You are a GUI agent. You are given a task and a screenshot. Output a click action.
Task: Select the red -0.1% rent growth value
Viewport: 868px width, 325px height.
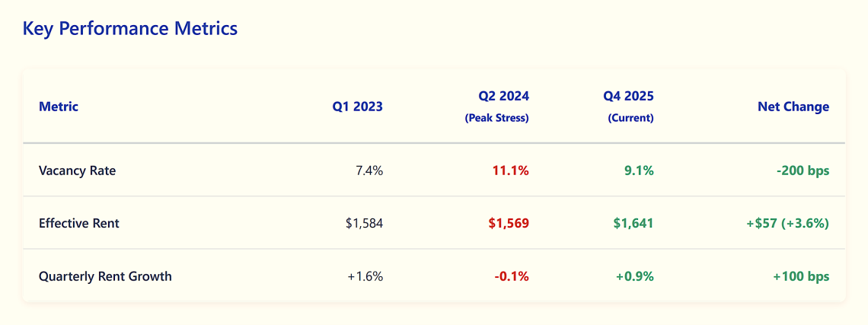click(x=511, y=276)
